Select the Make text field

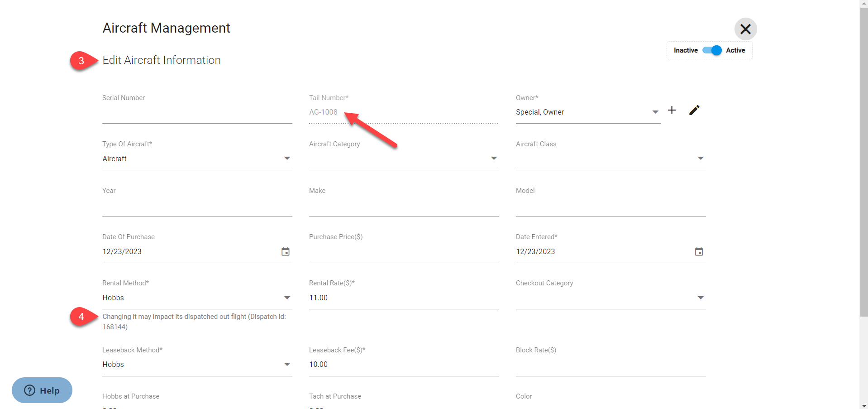pyautogui.click(x=404, y=206)
